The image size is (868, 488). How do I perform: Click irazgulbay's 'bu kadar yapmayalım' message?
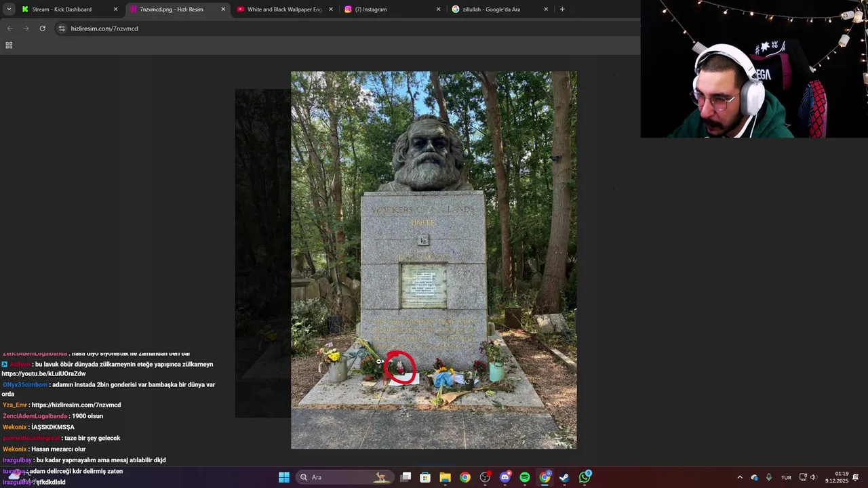pos(101,460)
